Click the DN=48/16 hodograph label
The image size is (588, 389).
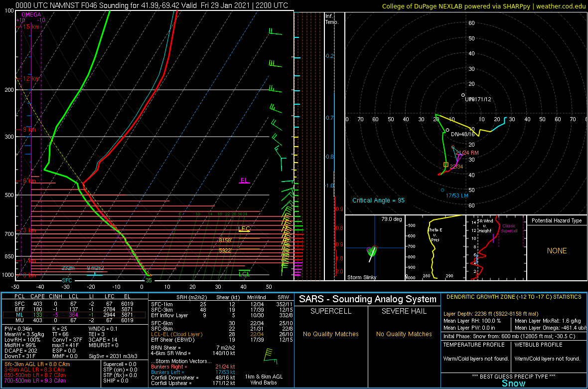click(x=463, y=134)
